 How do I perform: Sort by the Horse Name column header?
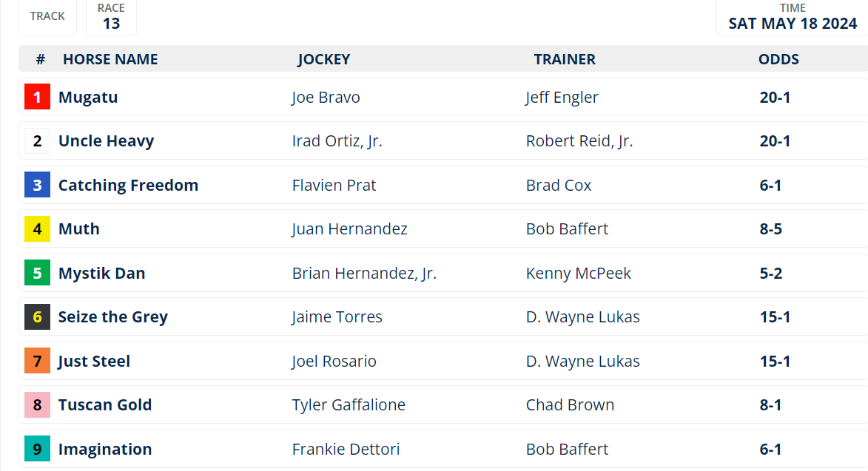(110, 59)
